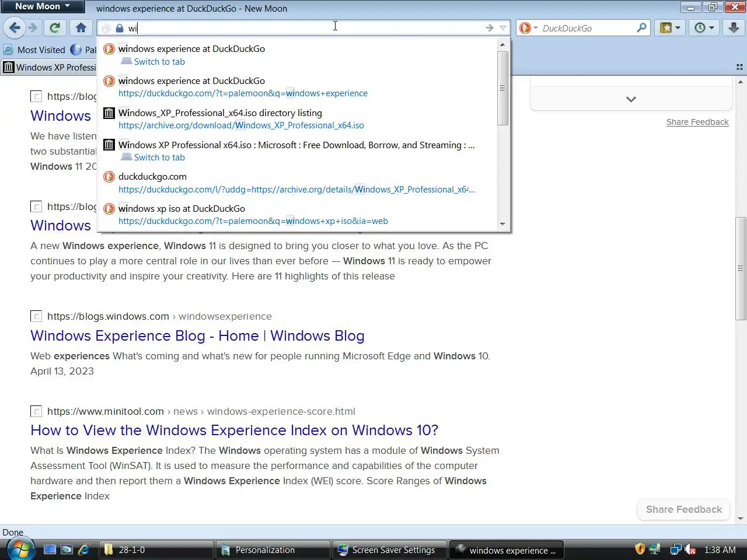Screen dimensions: 747x560
Task: Click the Windows Security shield tray icon
Action: [x=640, y=549]
